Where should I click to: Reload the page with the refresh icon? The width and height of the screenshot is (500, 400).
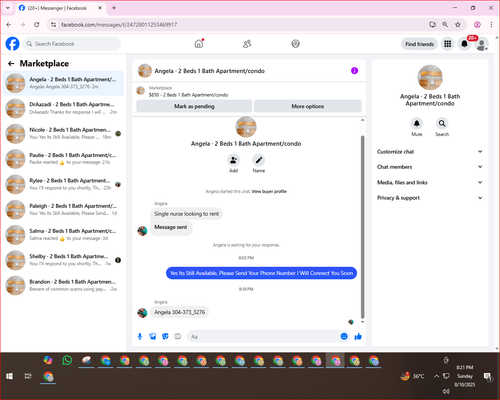point(37,24)
